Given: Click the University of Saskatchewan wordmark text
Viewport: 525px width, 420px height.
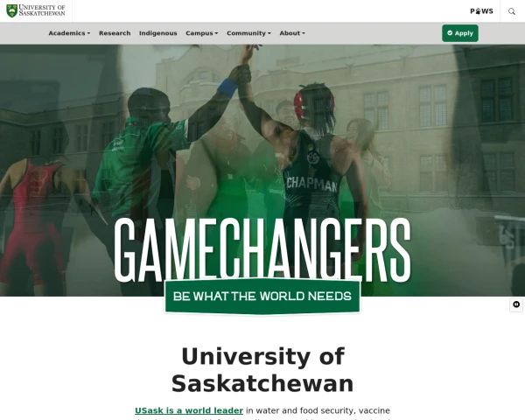Looking at the screenshot, I should pyautogui.click(x=42, y=10).
